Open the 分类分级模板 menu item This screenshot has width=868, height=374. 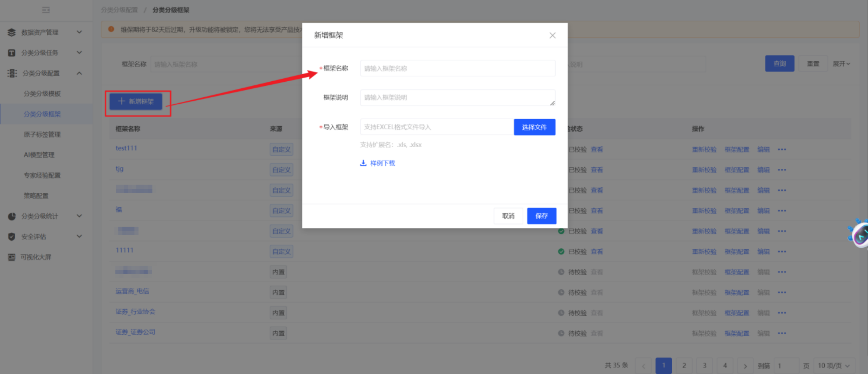(x=42, y=94)
